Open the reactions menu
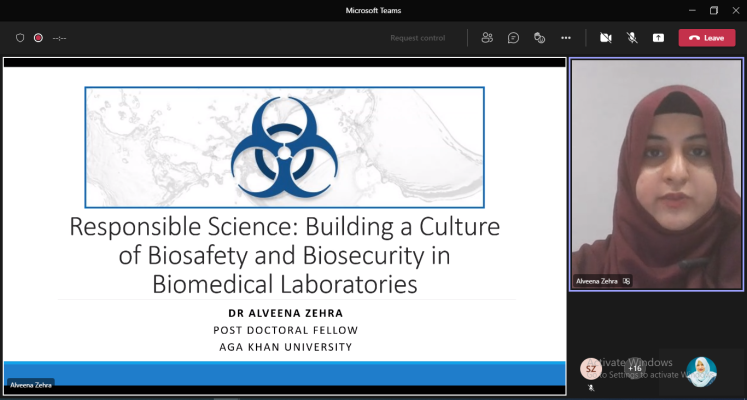This screenshot has width=747, height=400. tap(539, 38)
